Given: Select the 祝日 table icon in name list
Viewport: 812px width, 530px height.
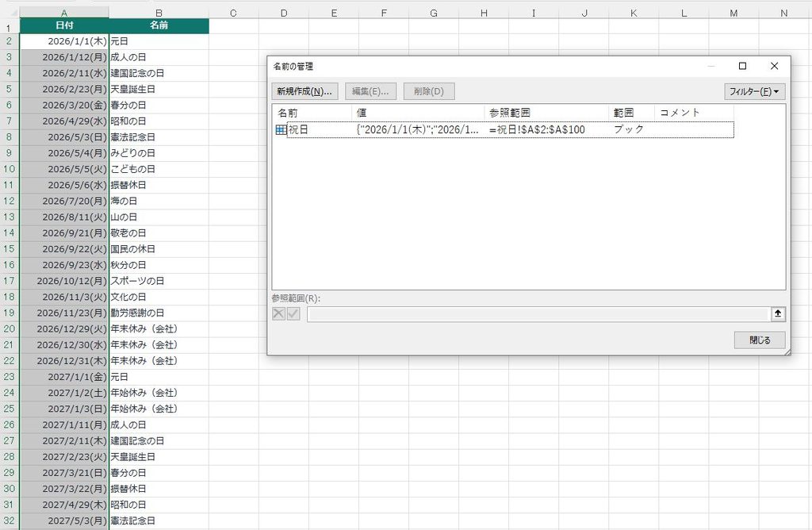Looking at the screenshot, I should [x=281, y=129].
